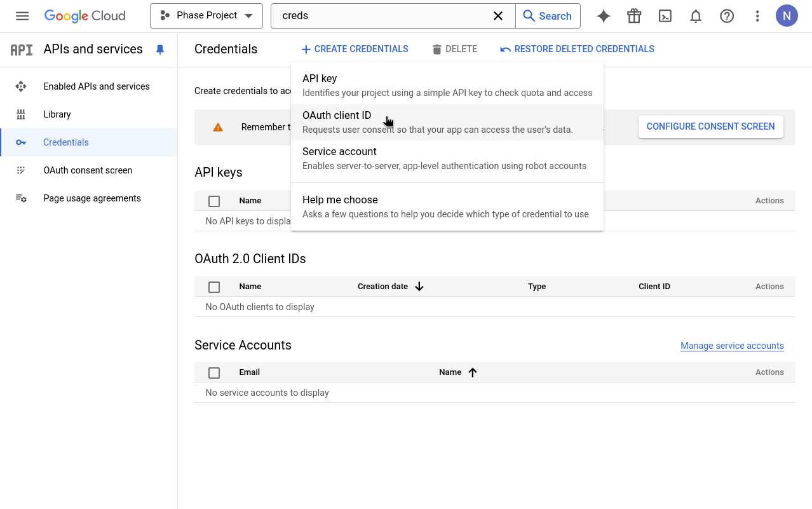Open the Phase Project selector dropdown
812x509 pixels.
pos(206,16)
